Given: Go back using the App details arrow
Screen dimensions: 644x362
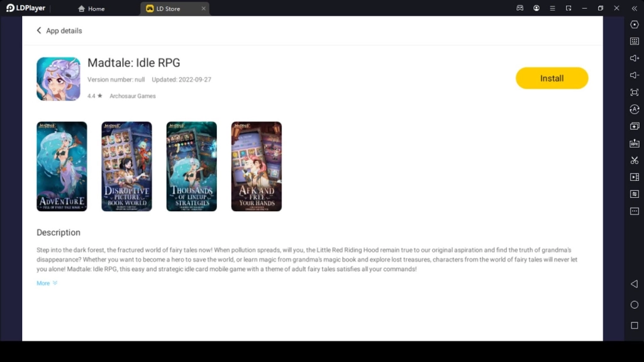Looking at the screenshot, I should [39, 30].
